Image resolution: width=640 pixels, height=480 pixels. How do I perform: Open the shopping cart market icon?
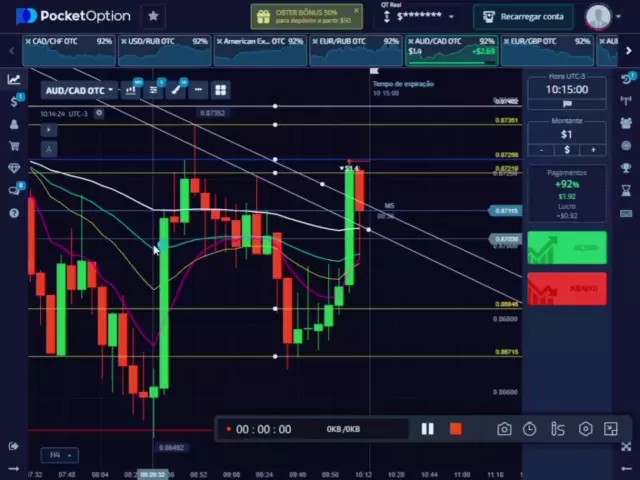pos(14,146)
